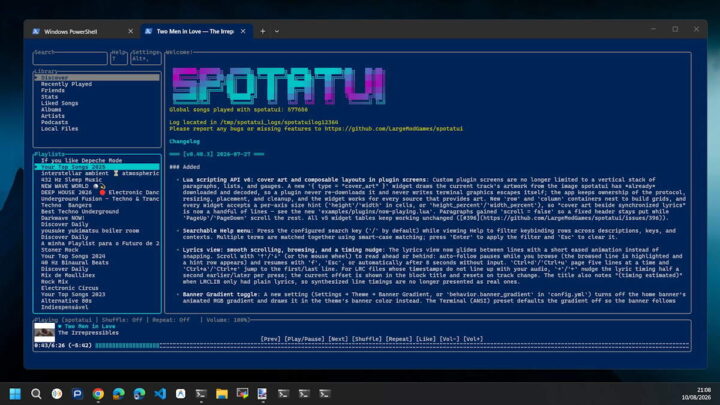Viewport: 720px width, 405px height.
Task: Click the [Prev] playback control
Action: (x=270, y=339)
